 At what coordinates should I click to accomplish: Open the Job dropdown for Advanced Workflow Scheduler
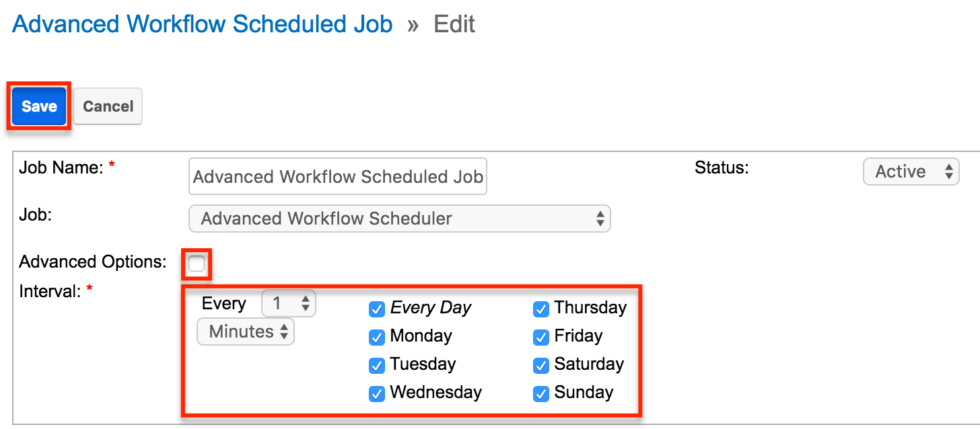399,219
